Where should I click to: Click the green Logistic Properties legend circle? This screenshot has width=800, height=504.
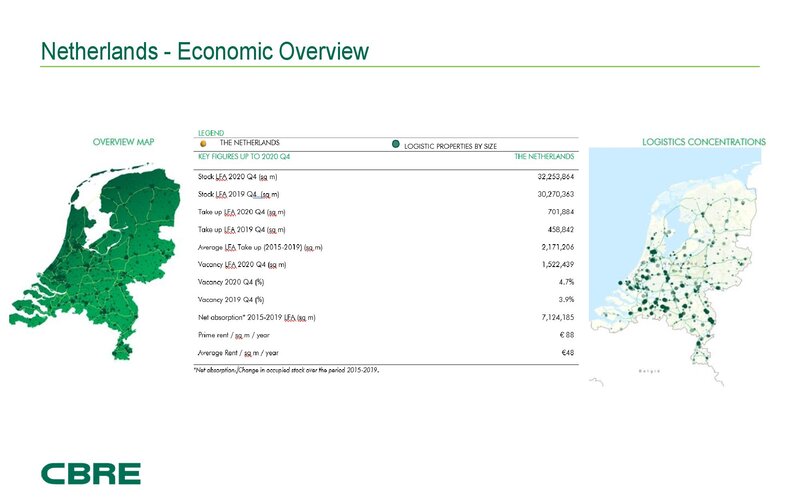(396, 144)
